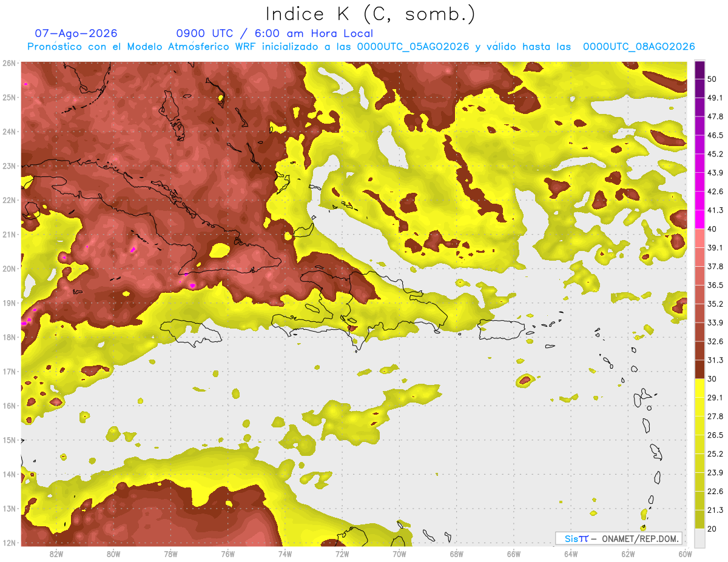Viewport: 728px width, 562px height.
Task: Click the map title "Indice K (C, somb.)"
Action: pos(371,14)
